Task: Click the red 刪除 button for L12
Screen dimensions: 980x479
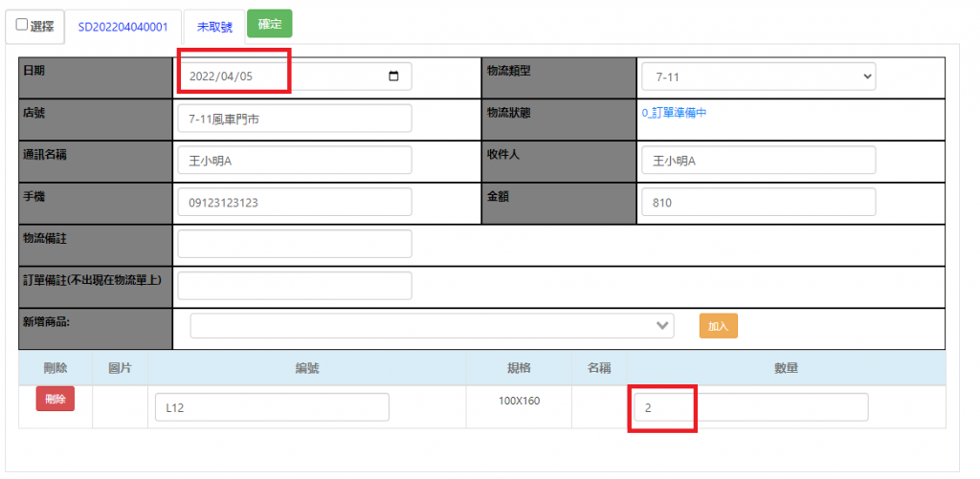Action: [x=55, y=399]
